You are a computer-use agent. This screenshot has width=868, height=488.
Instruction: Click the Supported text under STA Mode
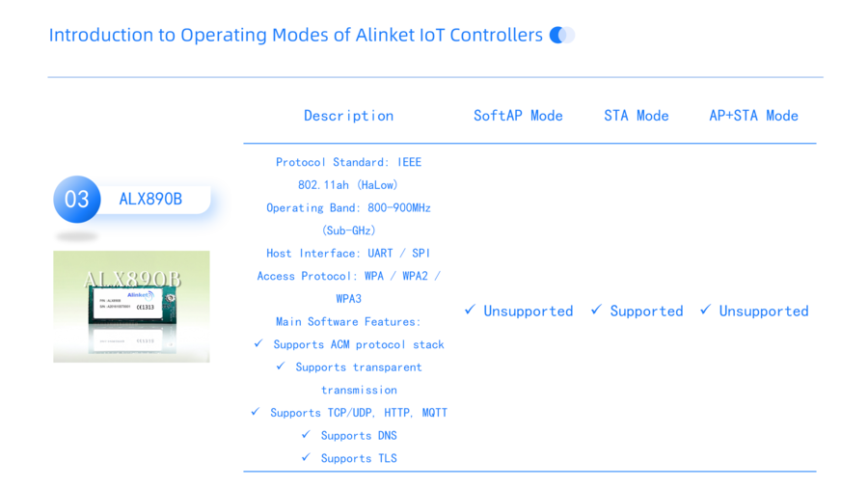coord(646,311)
